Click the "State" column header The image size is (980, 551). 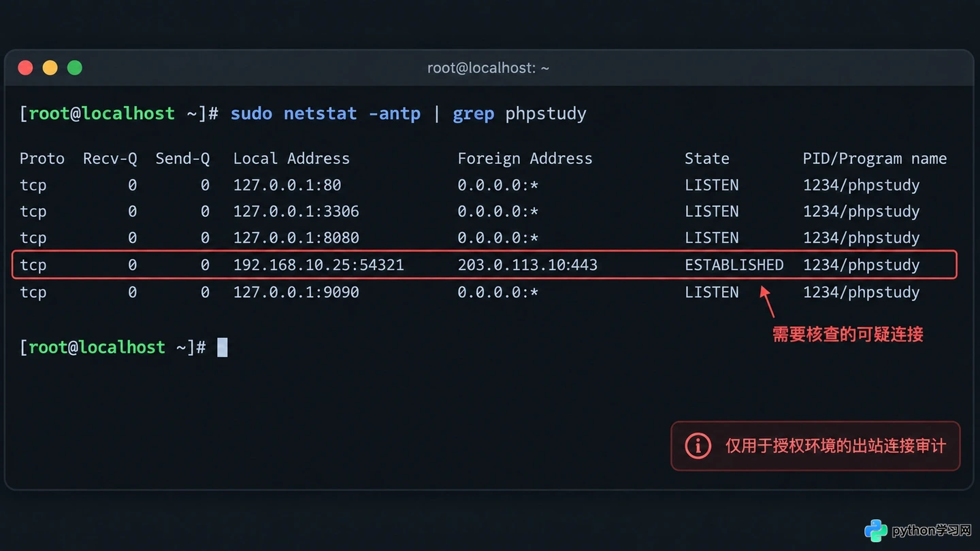click(x=707, y=158)
